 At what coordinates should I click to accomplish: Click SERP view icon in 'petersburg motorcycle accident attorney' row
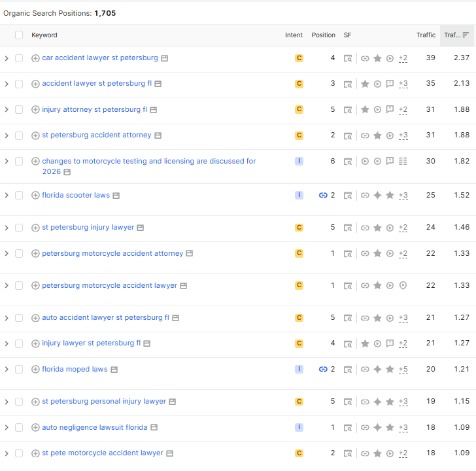348,254
